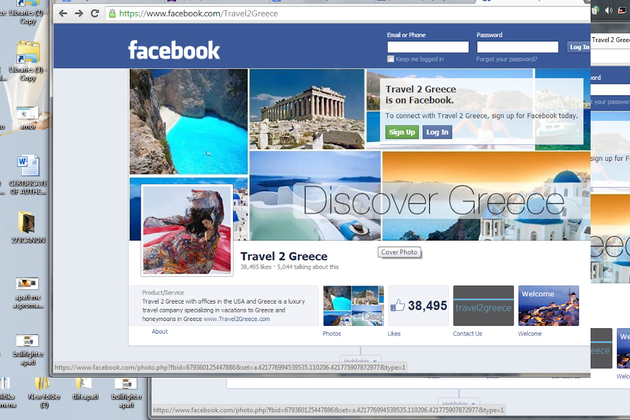Open the travel2greece Contact Us tile
630x420 pixels.
pyautogui.click(x=483, y=305)
